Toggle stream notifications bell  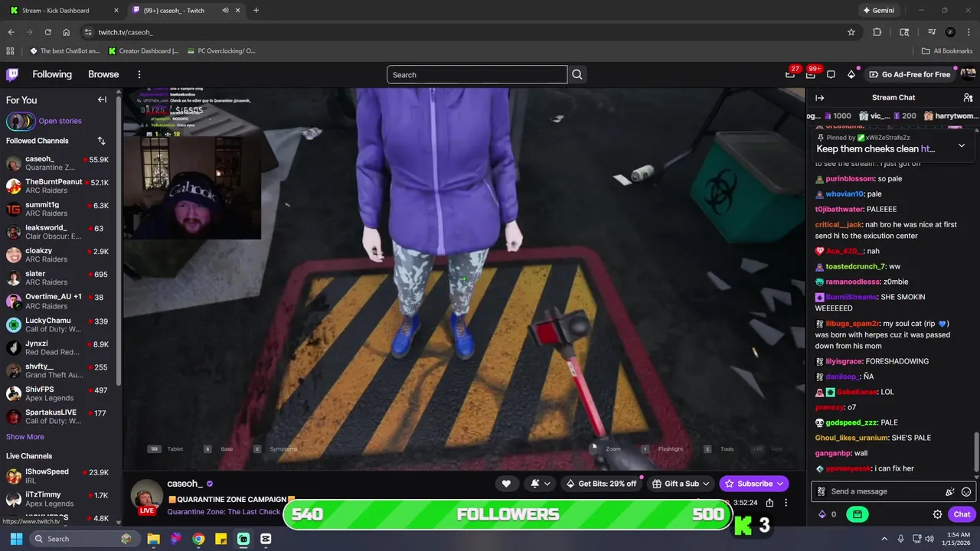[539, 484]
